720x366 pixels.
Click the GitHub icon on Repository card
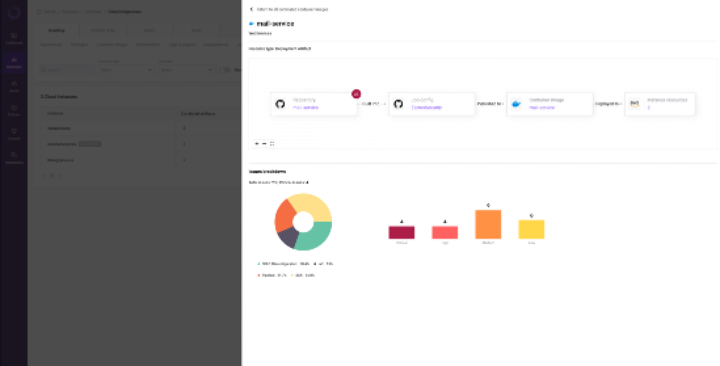click(280, 104)
